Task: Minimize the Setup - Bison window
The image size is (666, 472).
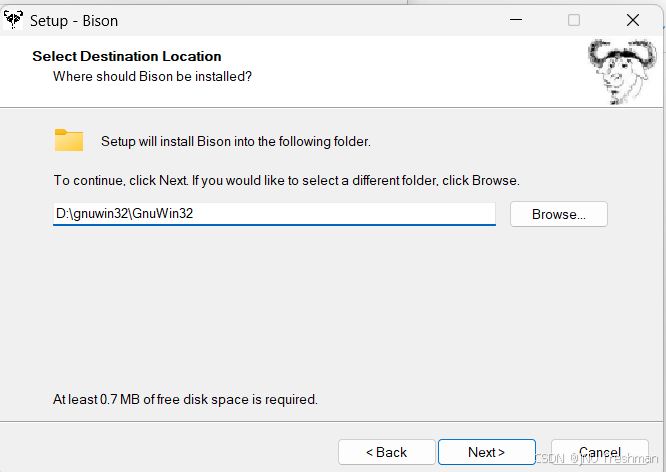Action: pyautogui.click(x=516, y=20)
